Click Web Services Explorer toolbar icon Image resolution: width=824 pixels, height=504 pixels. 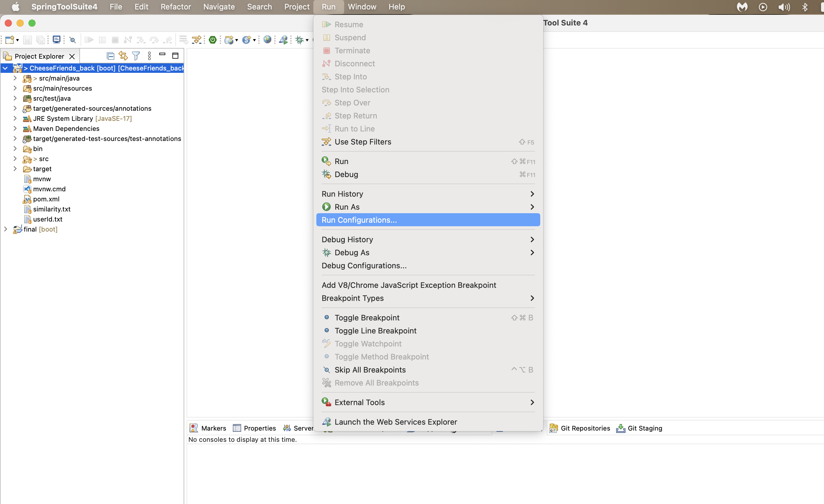[x=283, y=40]
